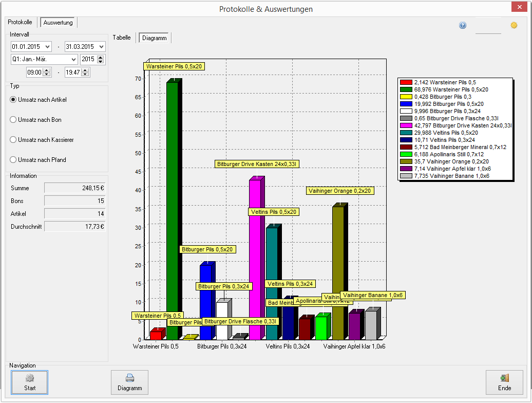This screenshot has height=403, width=532.
Task: Click the Start gear icon button
Action: pos(29,382)
